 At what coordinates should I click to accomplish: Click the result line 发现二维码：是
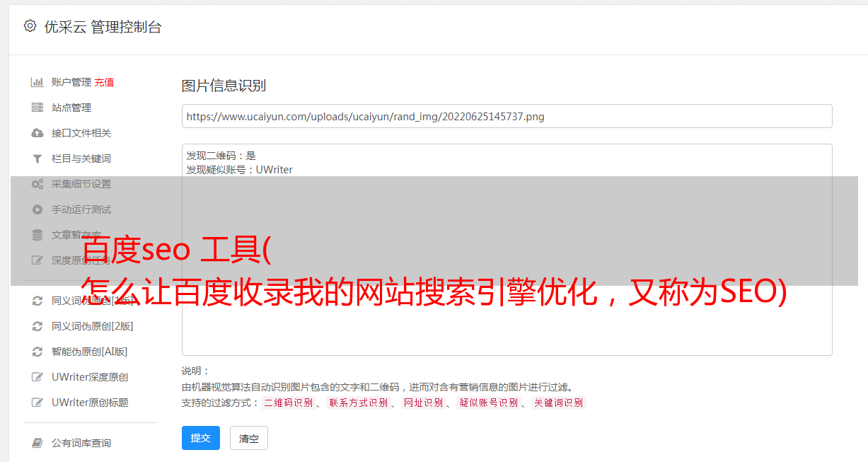221,156
